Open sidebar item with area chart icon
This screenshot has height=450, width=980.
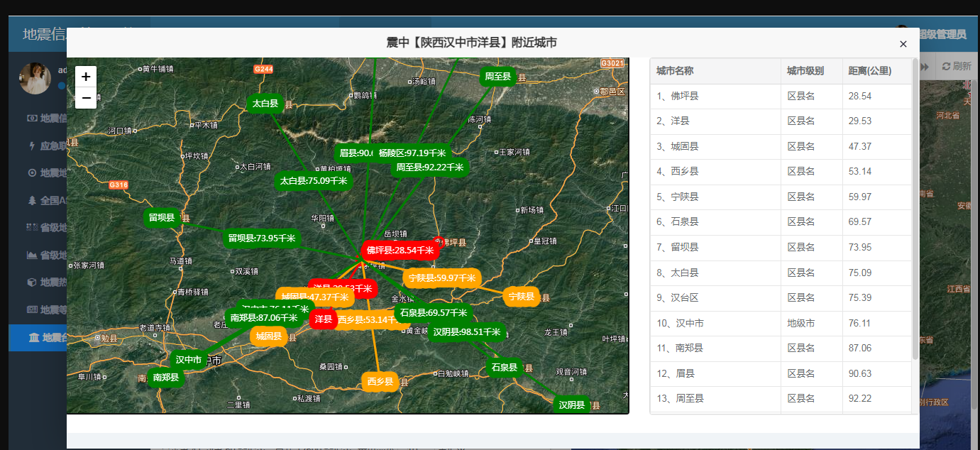coord(47,255)
